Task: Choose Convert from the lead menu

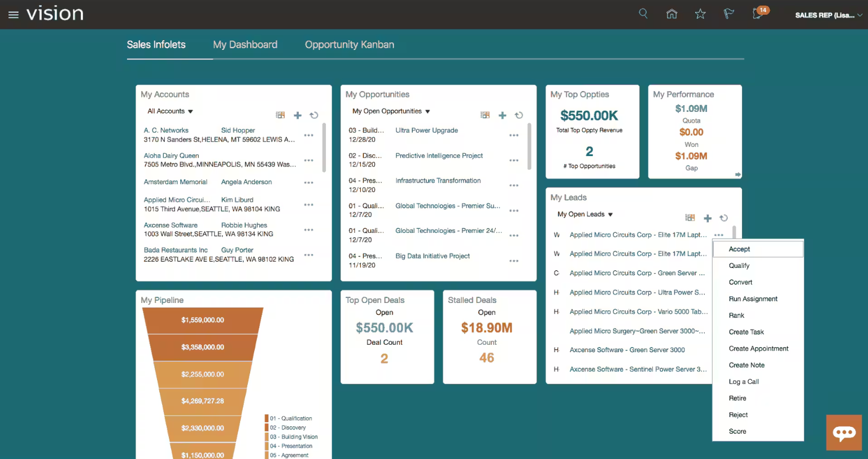Action: coord(758,282)
